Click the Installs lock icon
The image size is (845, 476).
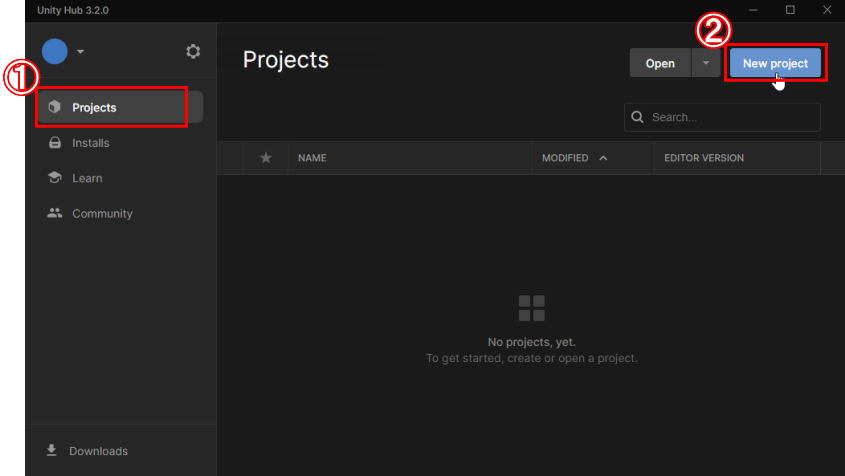54,142
